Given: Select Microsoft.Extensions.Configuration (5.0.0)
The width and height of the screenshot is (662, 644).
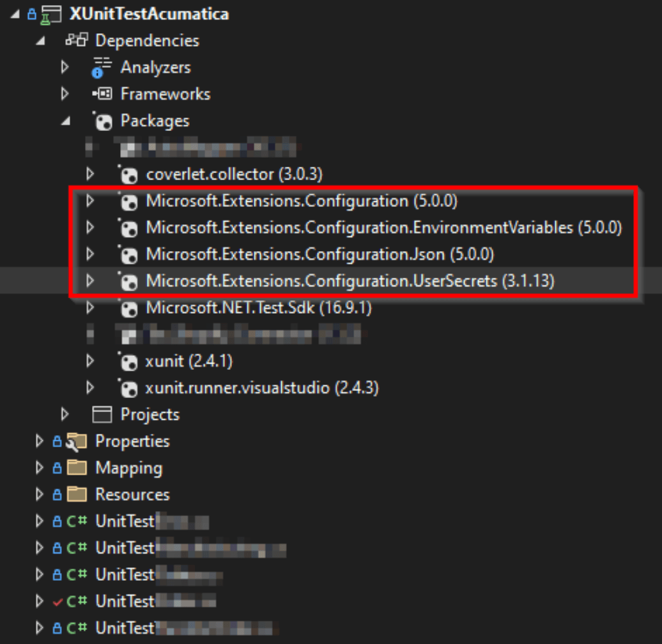Looking at the screenshot, I should pos(302,201).
